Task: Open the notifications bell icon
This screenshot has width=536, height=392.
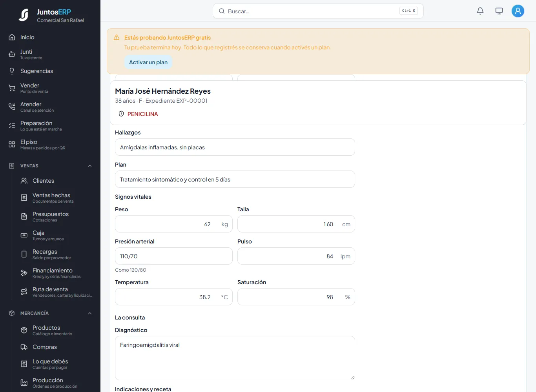Action: pos(480,11)
